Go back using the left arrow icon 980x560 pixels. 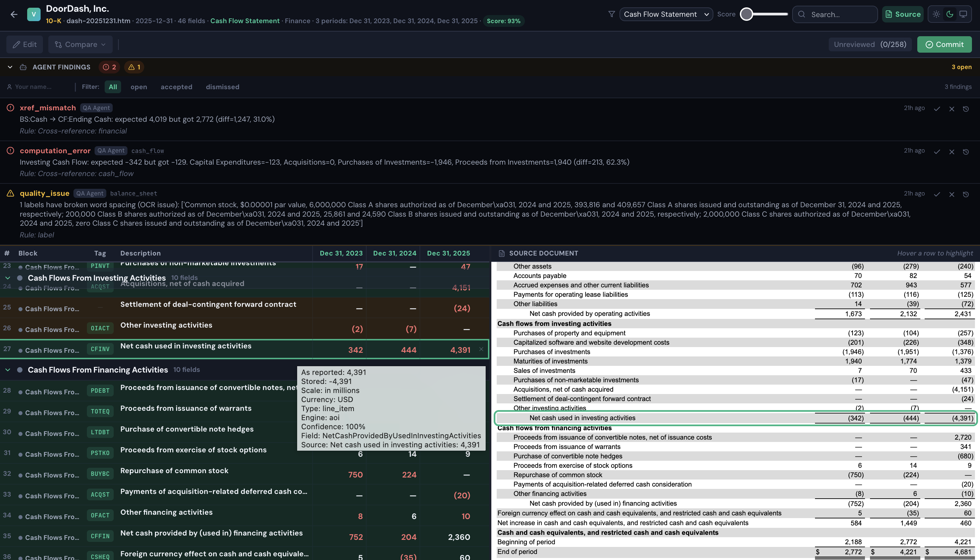click(x=14, y=14)
